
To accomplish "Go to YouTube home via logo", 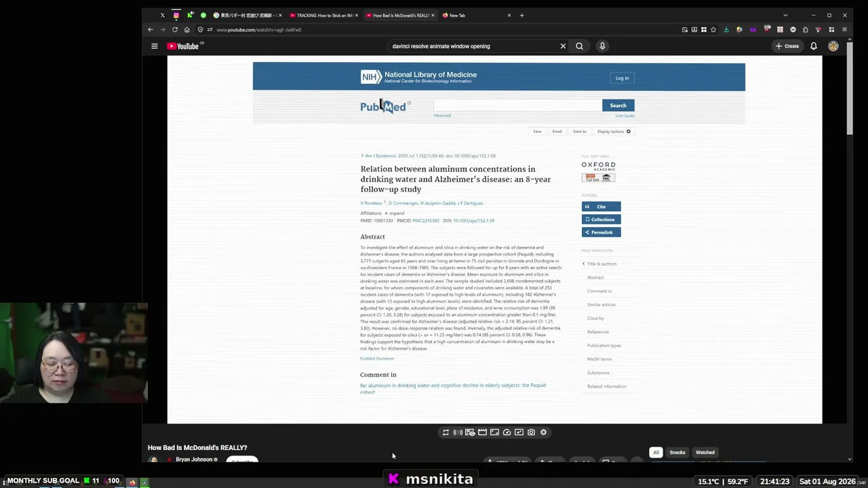I will coord(182,46).
